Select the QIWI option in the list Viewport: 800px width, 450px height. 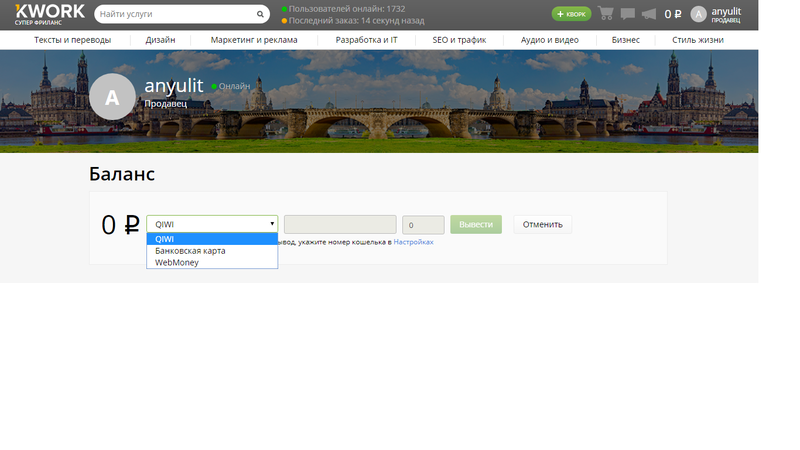click(212, 239)
